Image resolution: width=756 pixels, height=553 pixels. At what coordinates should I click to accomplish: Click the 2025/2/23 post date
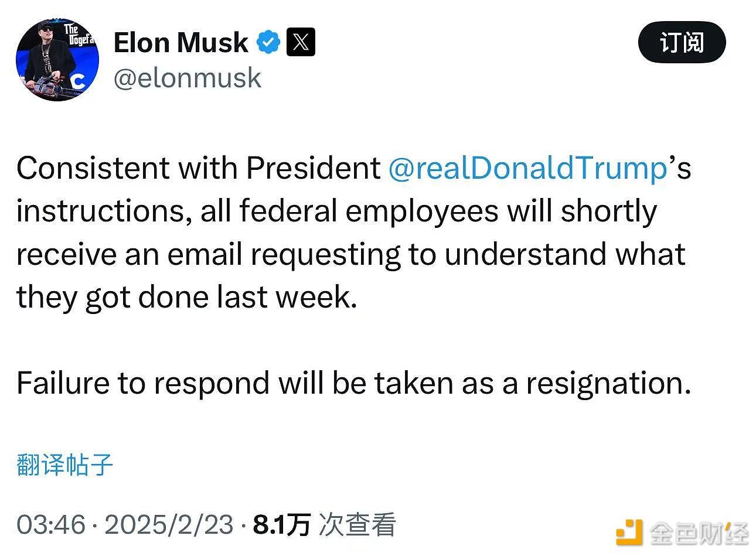click(x=169, y=524)
